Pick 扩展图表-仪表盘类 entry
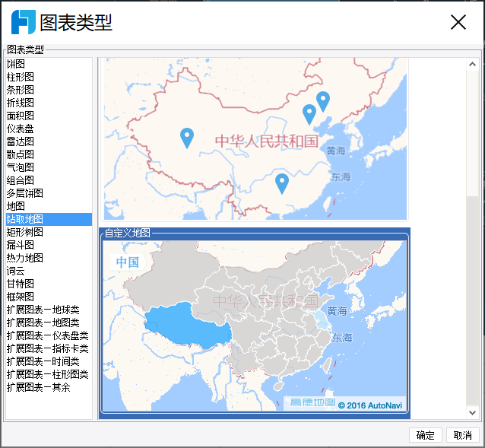The image size is (485, 448). coord(49,335)
